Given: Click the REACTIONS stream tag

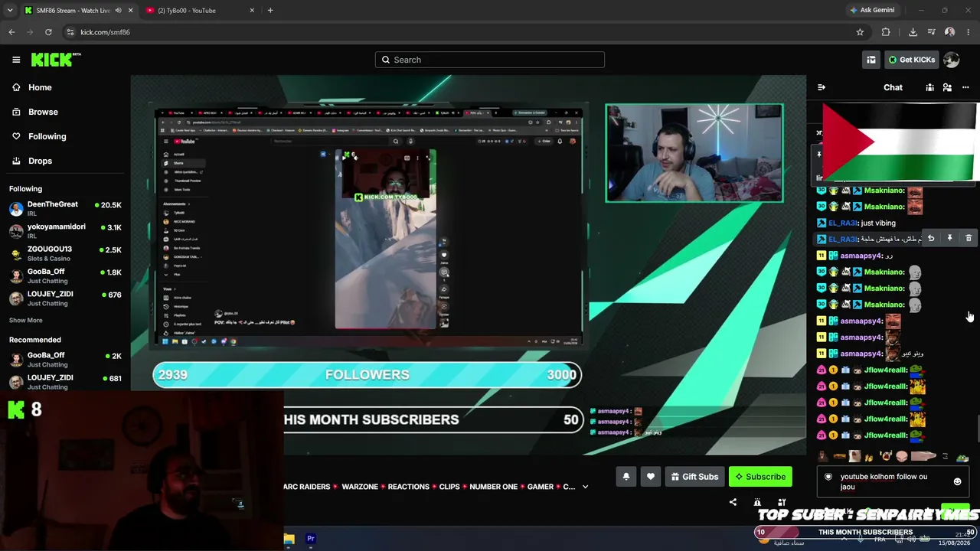Looking at the screenshot, I should click(408, 487).
